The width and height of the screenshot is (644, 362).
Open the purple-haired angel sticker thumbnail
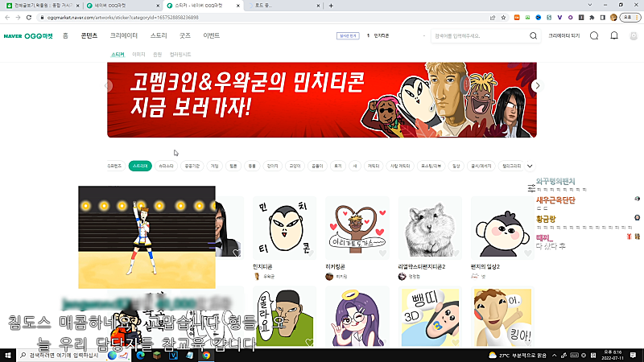coord(357,317)
